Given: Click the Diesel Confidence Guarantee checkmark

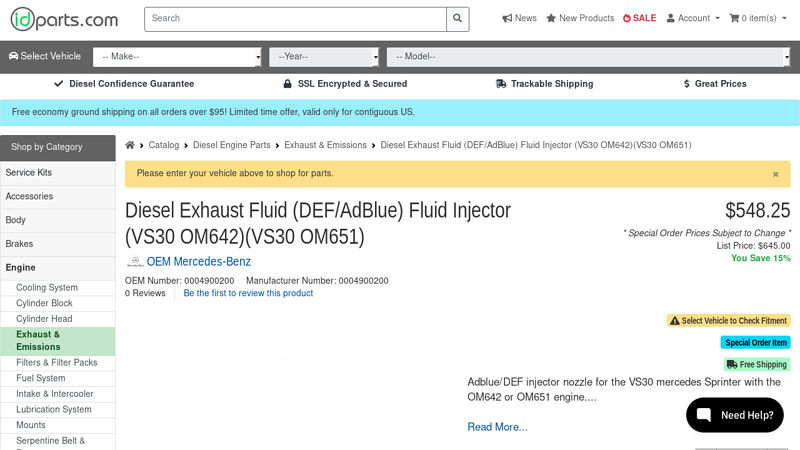Looking at the screenshot, I should coord(59,84).
